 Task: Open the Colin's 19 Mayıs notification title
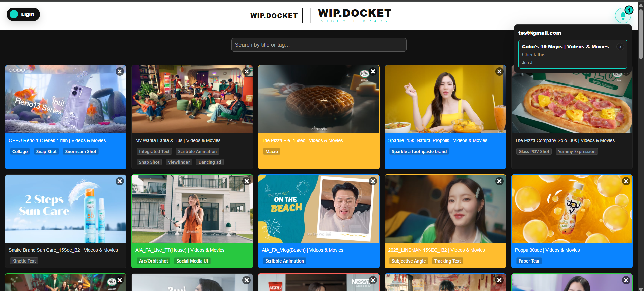click(565, 47)
